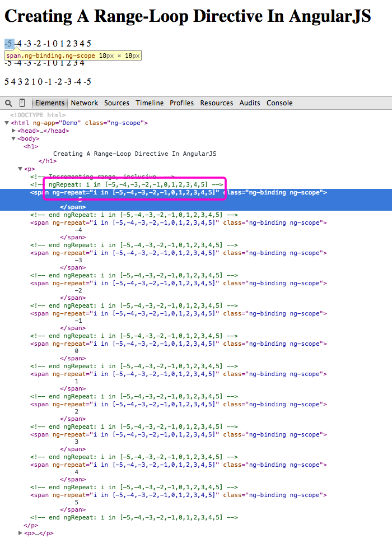Click the descending row 5 4 3 2 1 0 -1
Image resolution: width=392 pixels, height=538 pixels.
click(48, 82)
